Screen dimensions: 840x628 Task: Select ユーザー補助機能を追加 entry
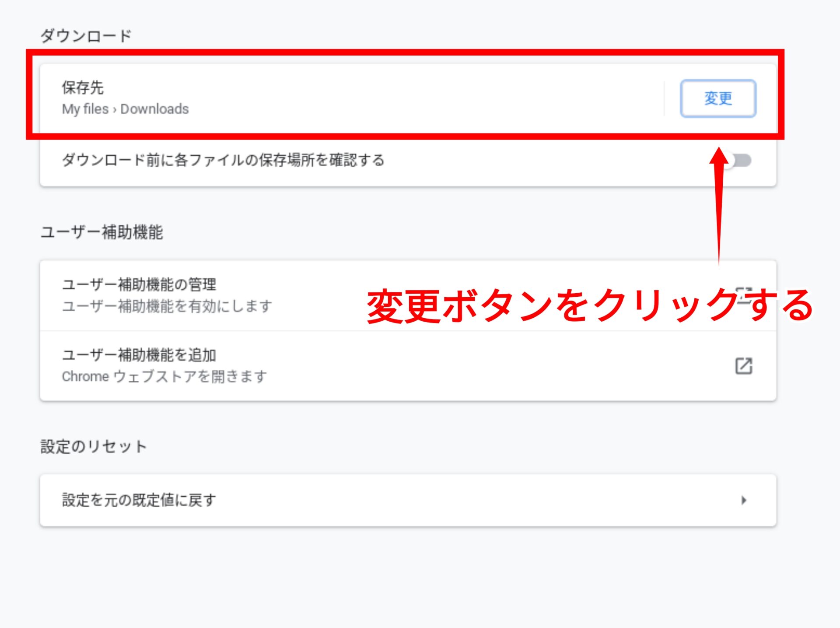[x=139, y=355]
